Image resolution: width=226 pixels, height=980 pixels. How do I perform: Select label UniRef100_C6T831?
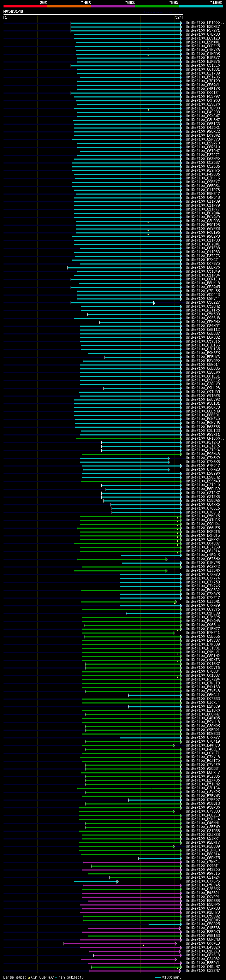[x=202, y=69]
